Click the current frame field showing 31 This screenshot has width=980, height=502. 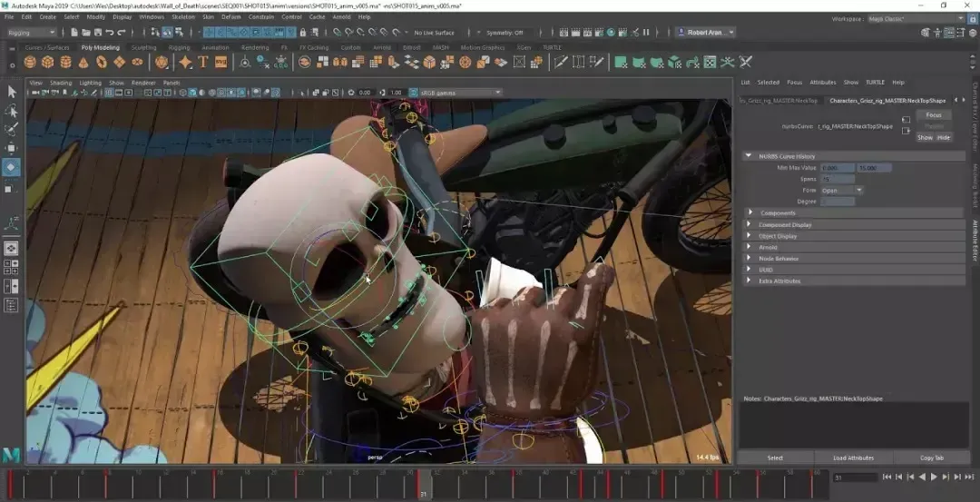click(x=855, y=477)
